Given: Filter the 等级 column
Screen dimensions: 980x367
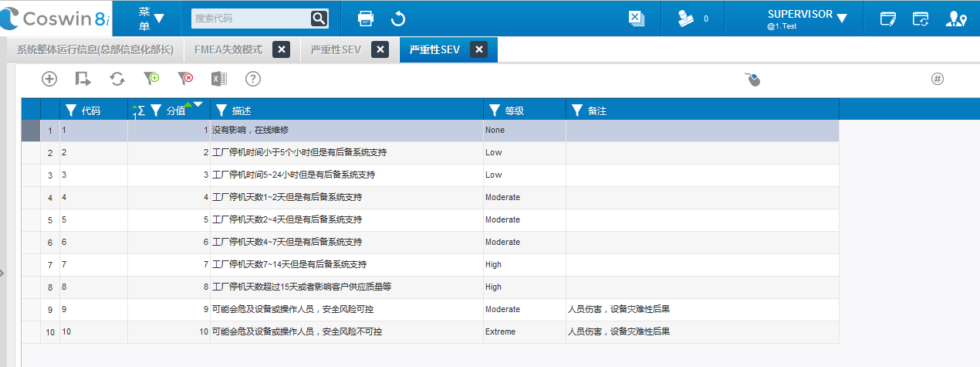Looking at the screenshot, I should 494,110.
